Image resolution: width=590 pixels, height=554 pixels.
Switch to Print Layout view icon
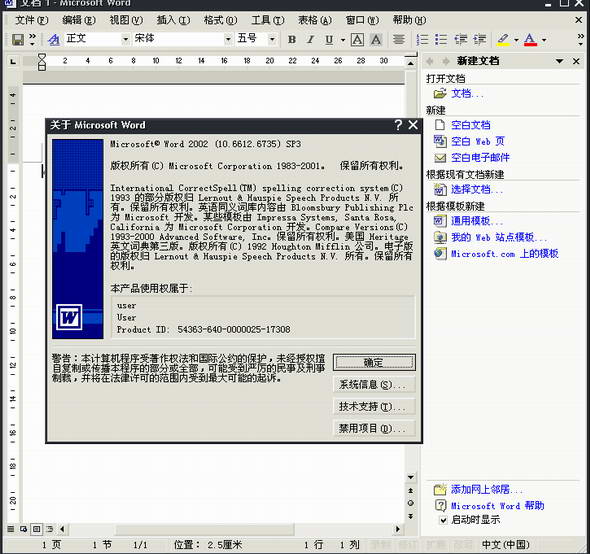36,529
